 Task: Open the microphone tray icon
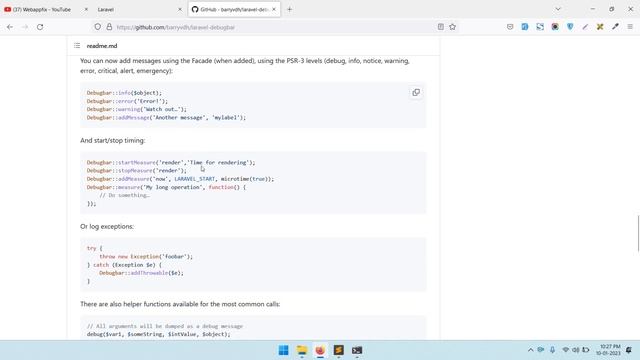552,350
